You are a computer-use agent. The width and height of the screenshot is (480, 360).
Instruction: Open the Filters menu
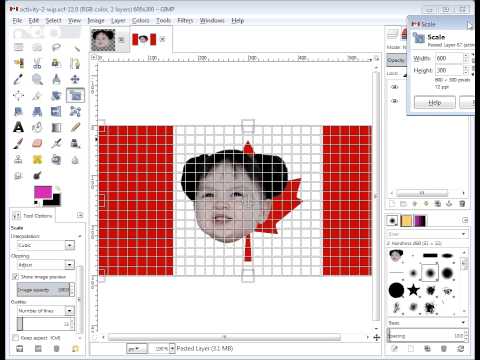tap(185, 21)
